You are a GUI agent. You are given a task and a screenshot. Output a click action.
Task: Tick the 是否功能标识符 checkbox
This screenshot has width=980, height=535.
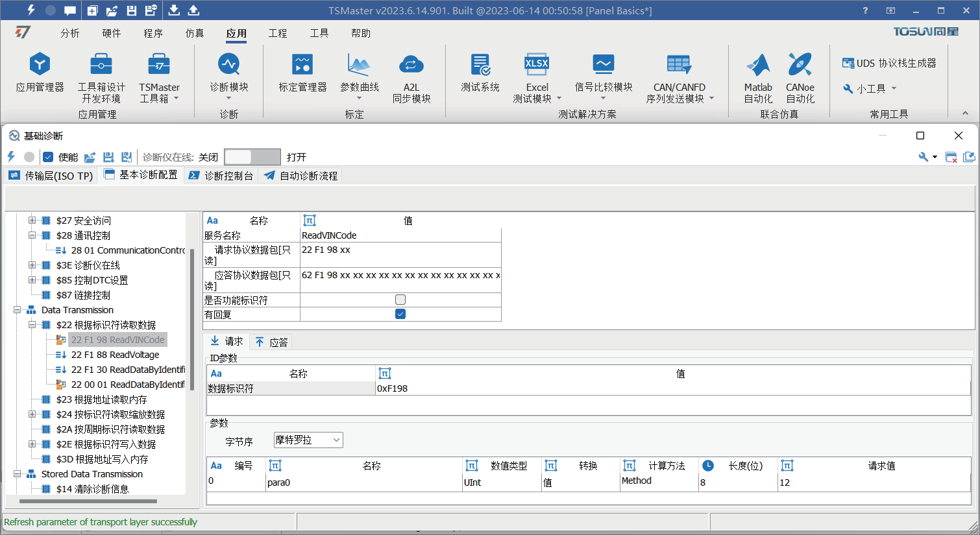point(400,300)
